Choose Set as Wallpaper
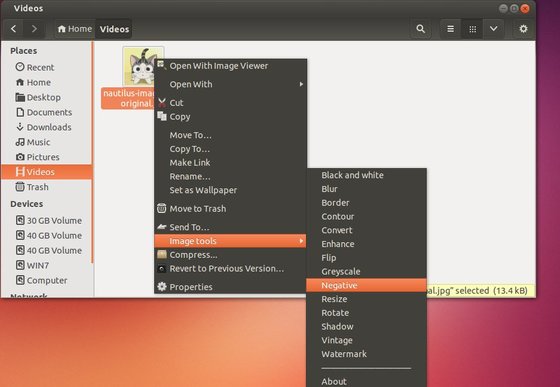Viewport: 560px width, 387px height. [230, 190]
